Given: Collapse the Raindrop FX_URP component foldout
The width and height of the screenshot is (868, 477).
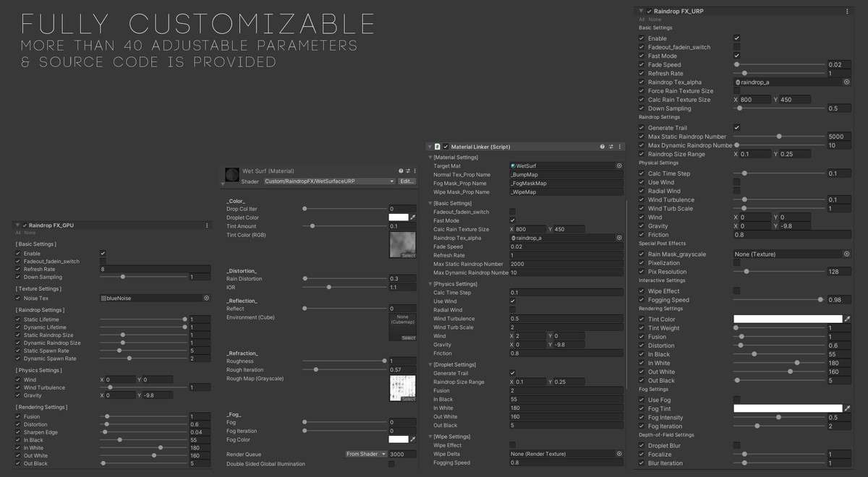Looking at the screenshot, I should 641,12.
